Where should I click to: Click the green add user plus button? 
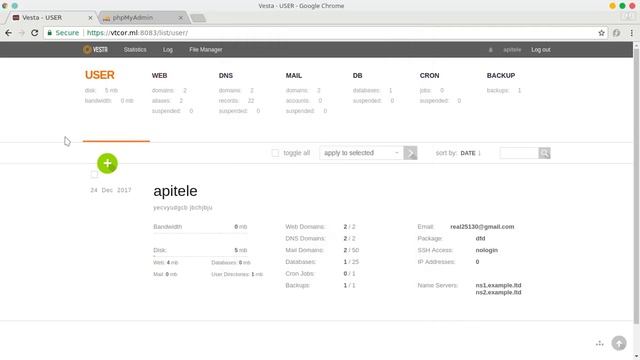pos(107,163)
